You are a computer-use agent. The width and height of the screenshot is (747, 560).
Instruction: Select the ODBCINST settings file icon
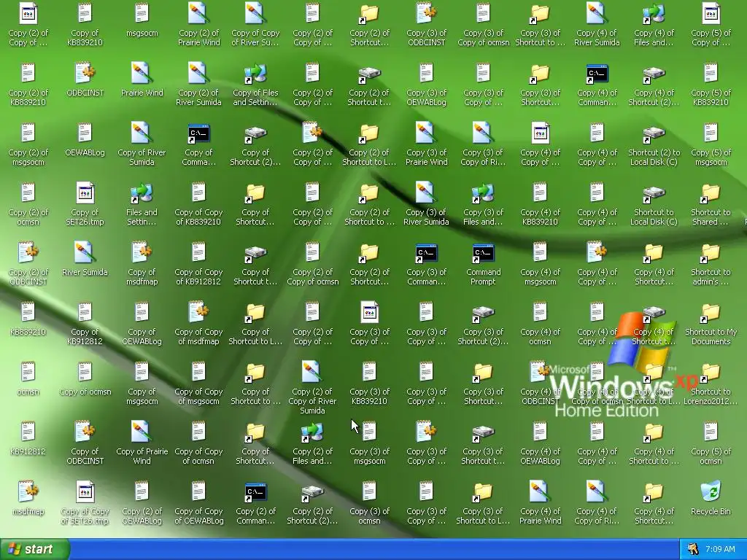(85, 74)
